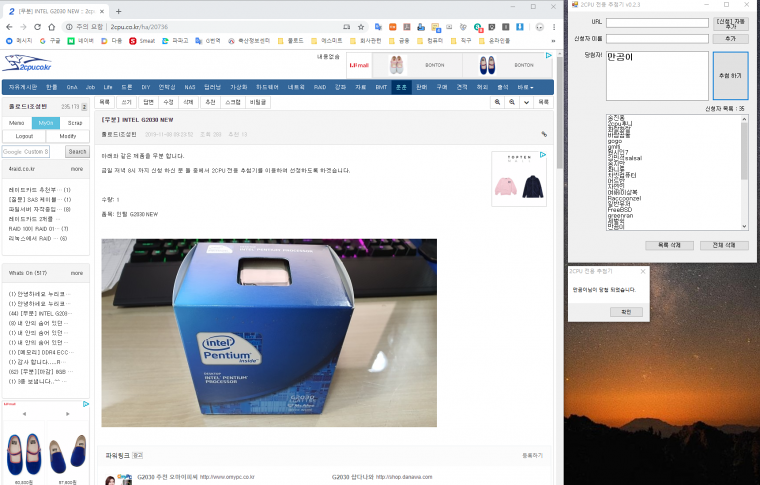
Task: Open the 축산정보센터 bookmark
Action: pos(249,41)
